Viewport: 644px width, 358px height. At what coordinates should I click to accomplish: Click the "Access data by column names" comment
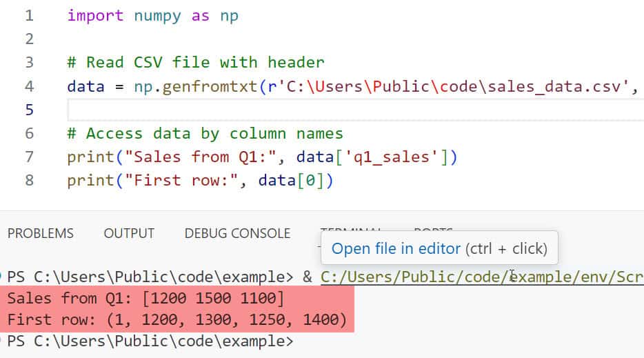(205, 134)
